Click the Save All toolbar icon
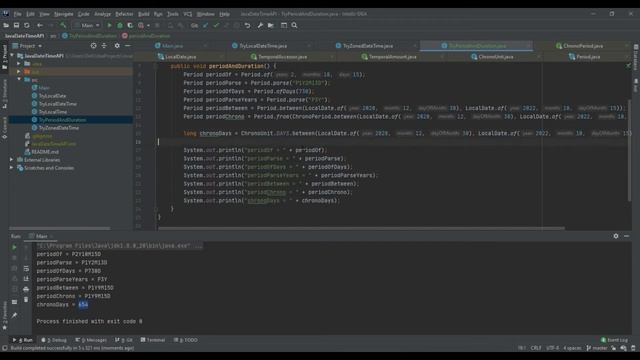 (x=16, y=25)
